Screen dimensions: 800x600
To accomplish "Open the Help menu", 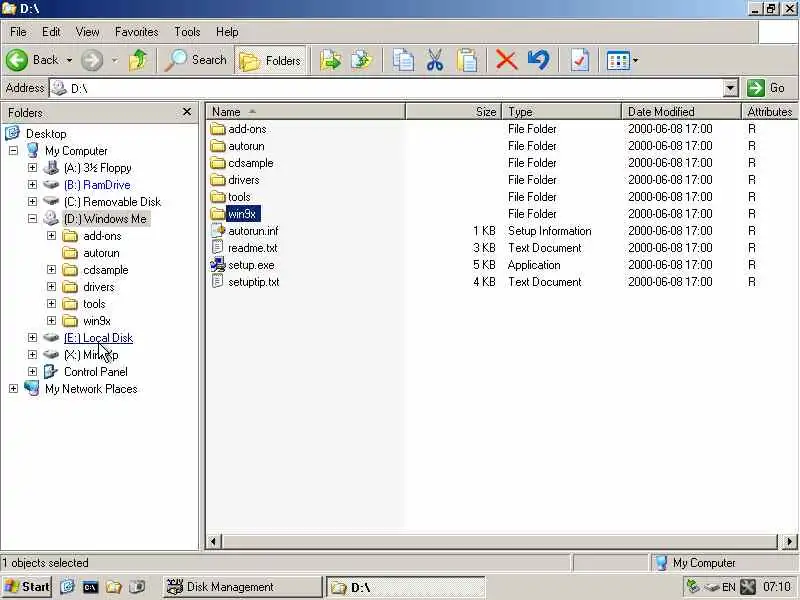I will pos(227,32).
